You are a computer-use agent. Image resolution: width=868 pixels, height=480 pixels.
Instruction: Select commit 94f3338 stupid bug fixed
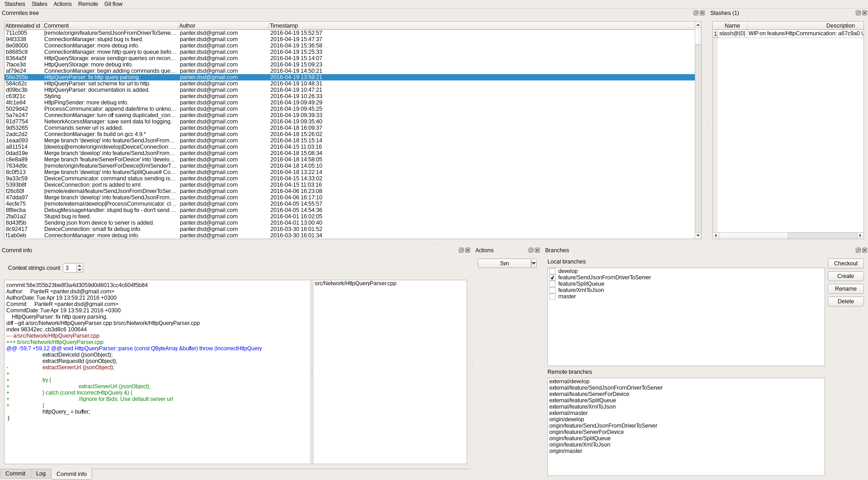(x=349, y=39)
